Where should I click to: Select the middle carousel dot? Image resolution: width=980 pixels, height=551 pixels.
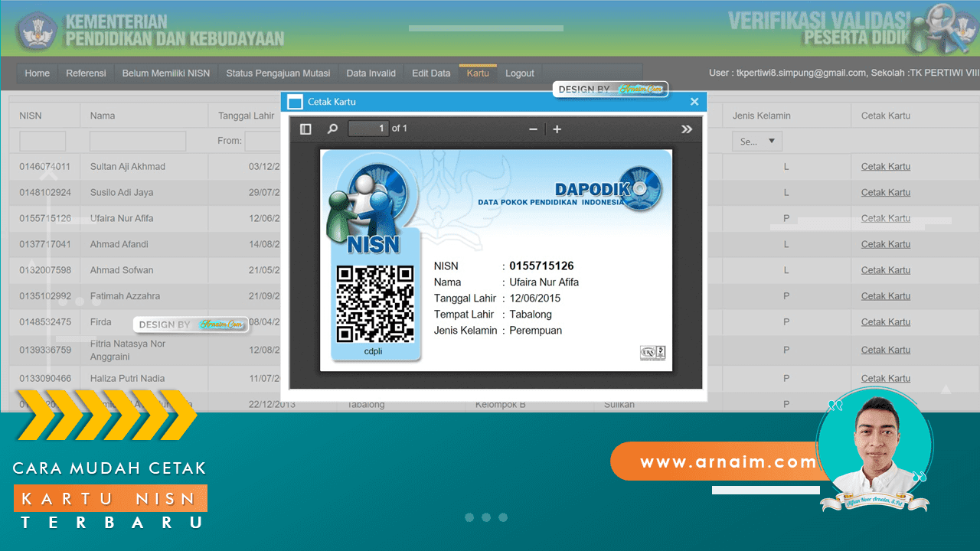485,517
